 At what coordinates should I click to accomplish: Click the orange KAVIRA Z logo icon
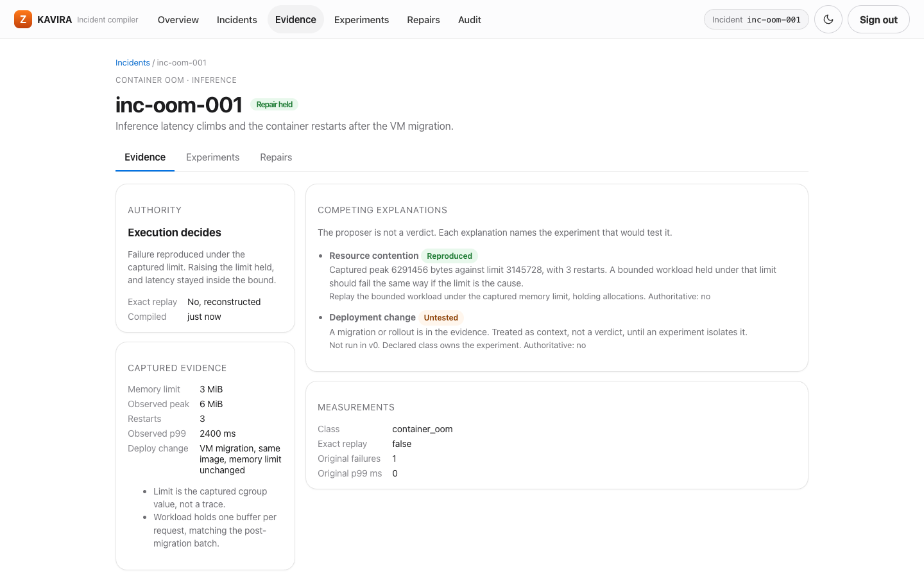click(x=23, y=19)
